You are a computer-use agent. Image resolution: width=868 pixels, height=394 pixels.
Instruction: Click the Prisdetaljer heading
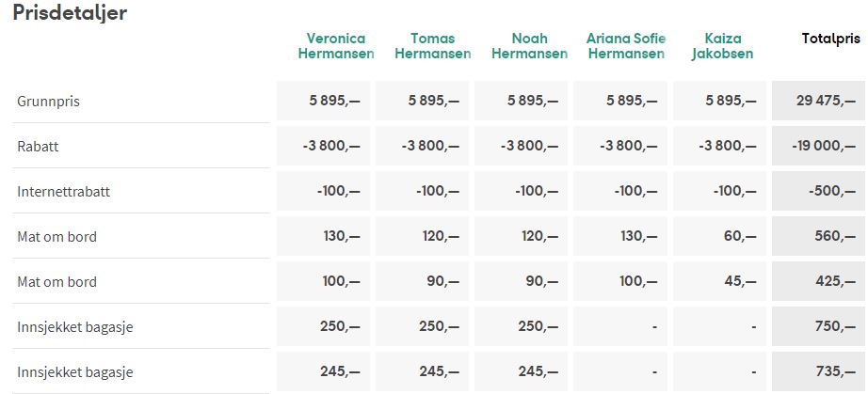[x=70, y=13]
